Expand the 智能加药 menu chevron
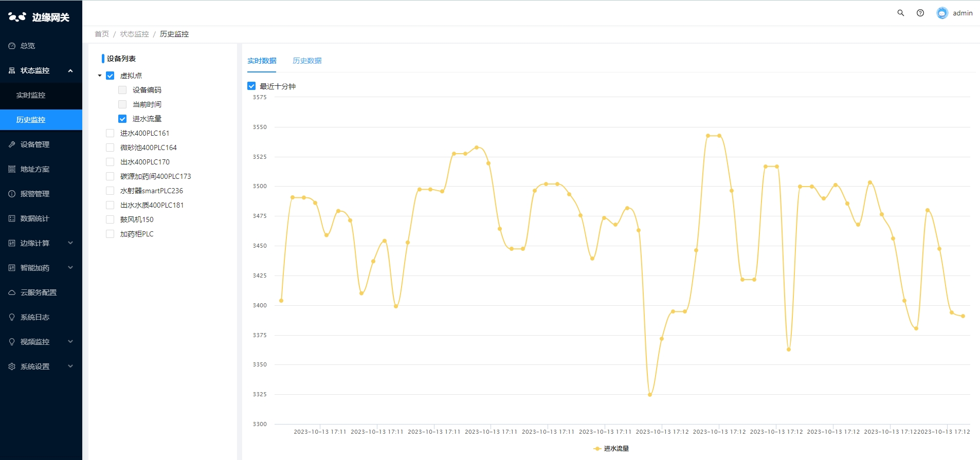980x460 pixels. 70,268
